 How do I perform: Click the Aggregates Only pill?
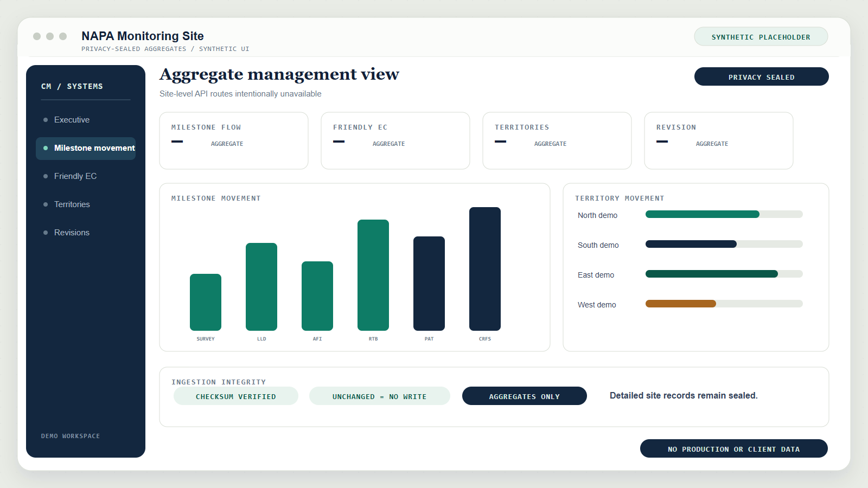click(x=524, y=396)
